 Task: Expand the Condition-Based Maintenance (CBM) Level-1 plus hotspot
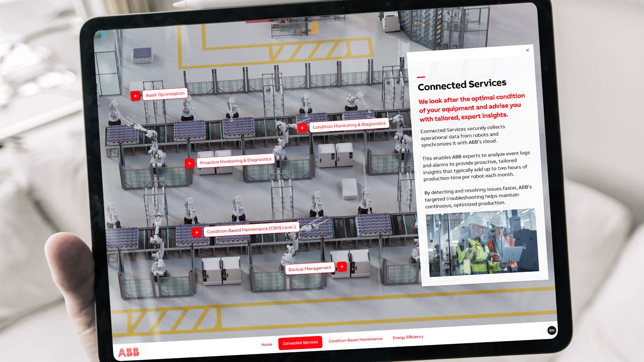197,232
